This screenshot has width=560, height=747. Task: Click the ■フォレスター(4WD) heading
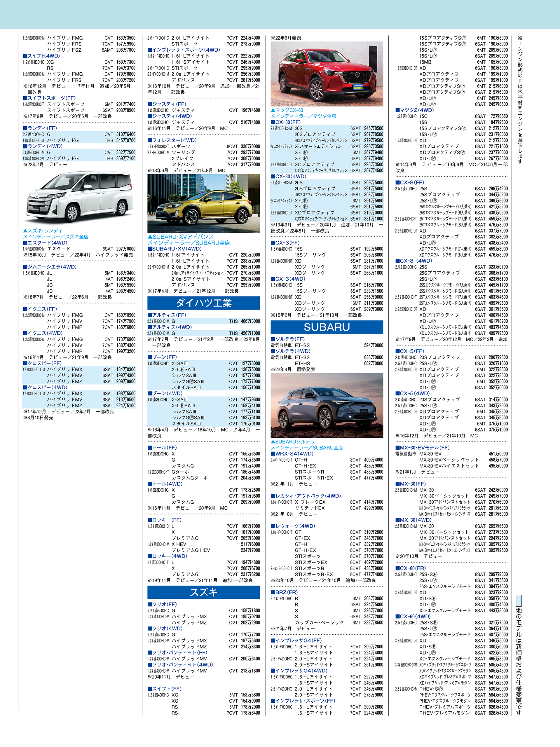click(x=172, y=140)
